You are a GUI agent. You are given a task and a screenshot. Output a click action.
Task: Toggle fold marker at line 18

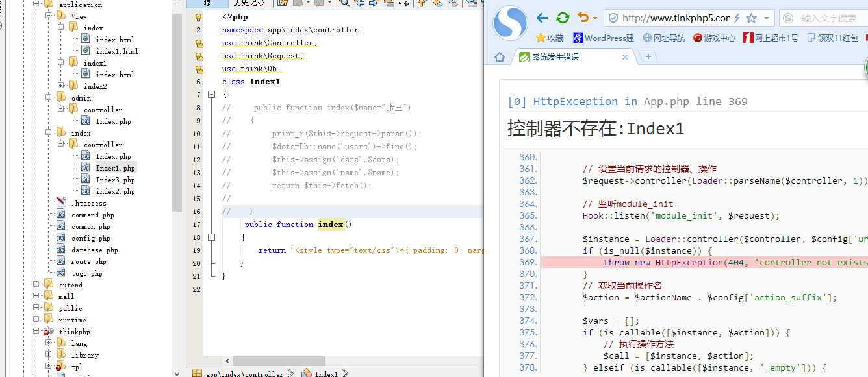[x=211, y=237]
